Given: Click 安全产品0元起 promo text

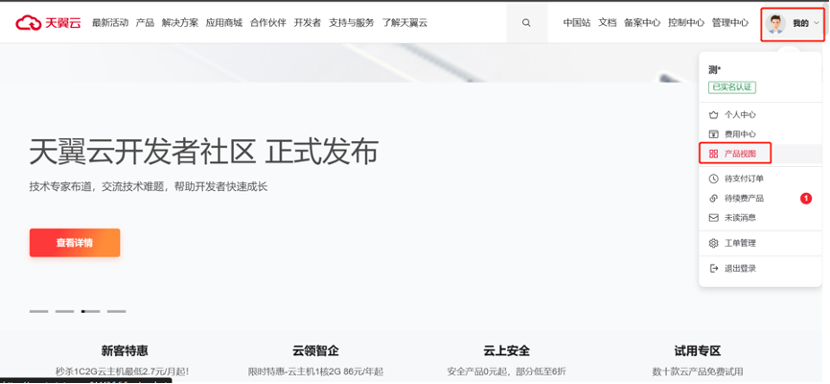Looking at the screenshot, I should (507, 371).
